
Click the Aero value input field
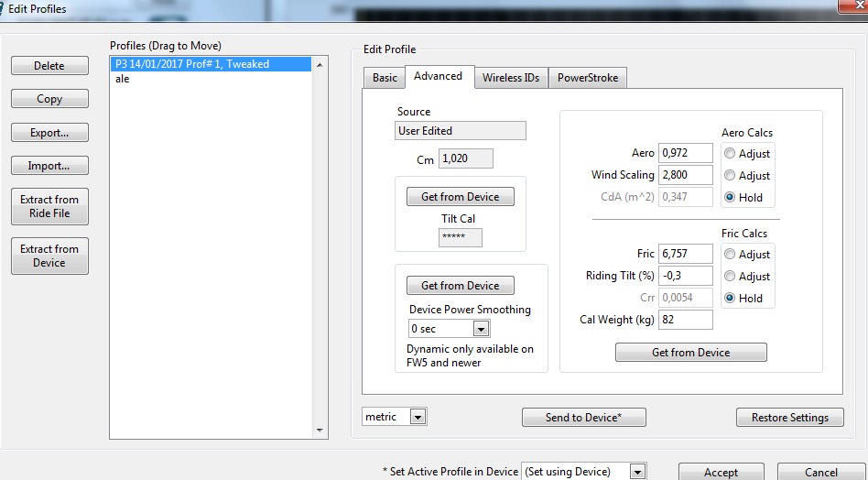[x=685, y=153]
